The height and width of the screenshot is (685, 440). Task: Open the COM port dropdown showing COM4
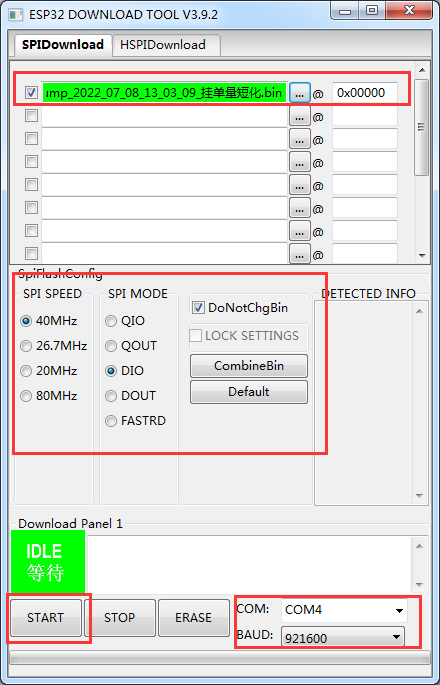tap(344, 610)
